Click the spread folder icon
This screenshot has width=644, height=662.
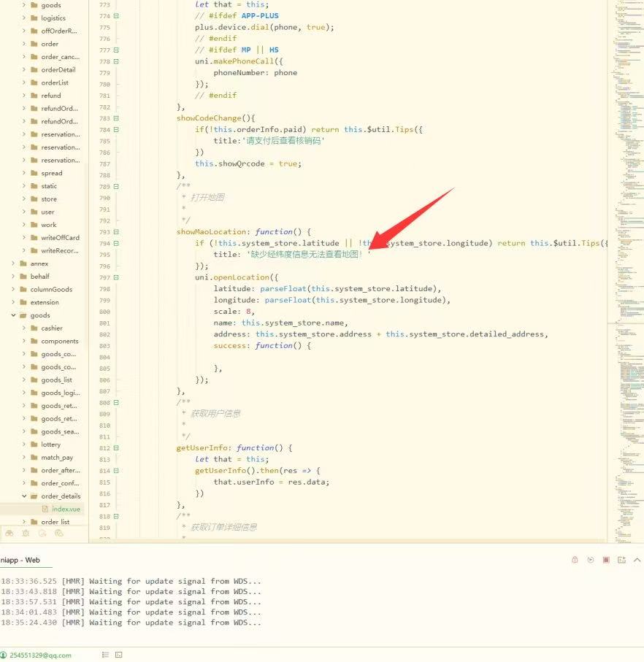click(34, 173)
